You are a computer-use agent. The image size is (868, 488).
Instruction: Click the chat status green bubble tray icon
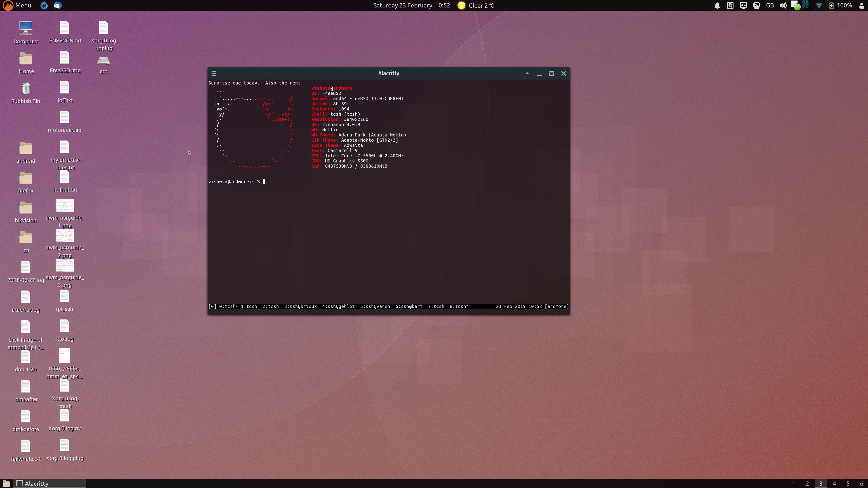tap(796, 6)
